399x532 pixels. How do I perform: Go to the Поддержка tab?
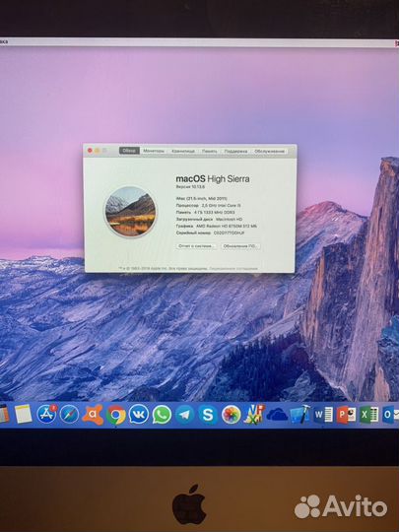(x=235, y=151)
